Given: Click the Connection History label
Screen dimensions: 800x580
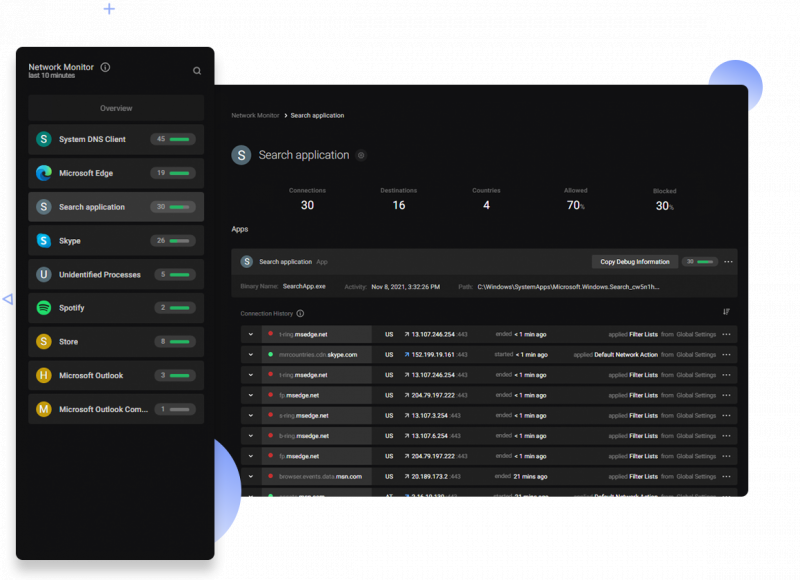Looking at the screenshot, I should tap(266, 313).
